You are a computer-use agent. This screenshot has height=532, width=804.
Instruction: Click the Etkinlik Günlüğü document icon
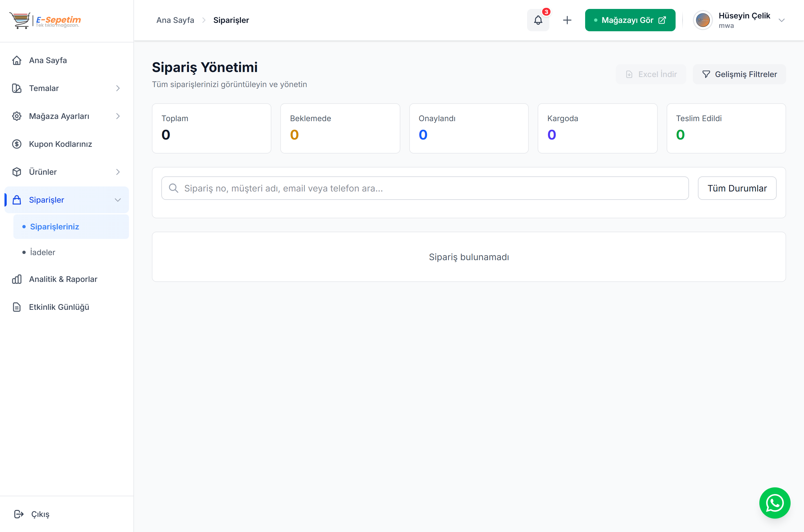(x=17, y=307)
